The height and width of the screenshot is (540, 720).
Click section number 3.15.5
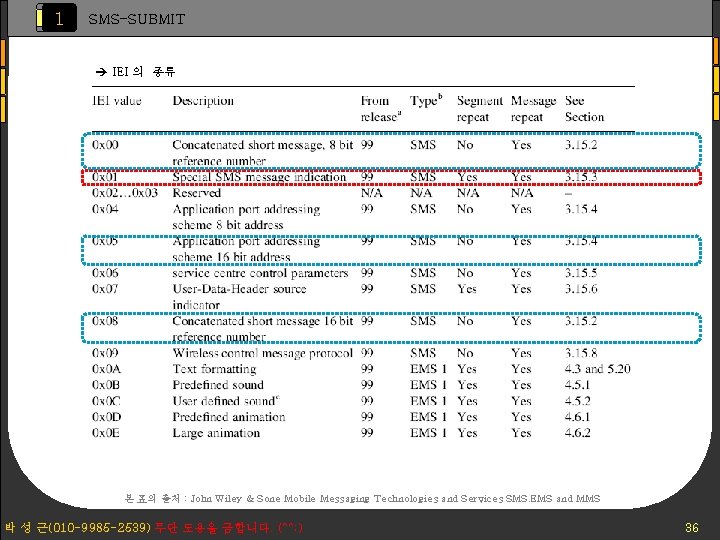pos(581,273)
